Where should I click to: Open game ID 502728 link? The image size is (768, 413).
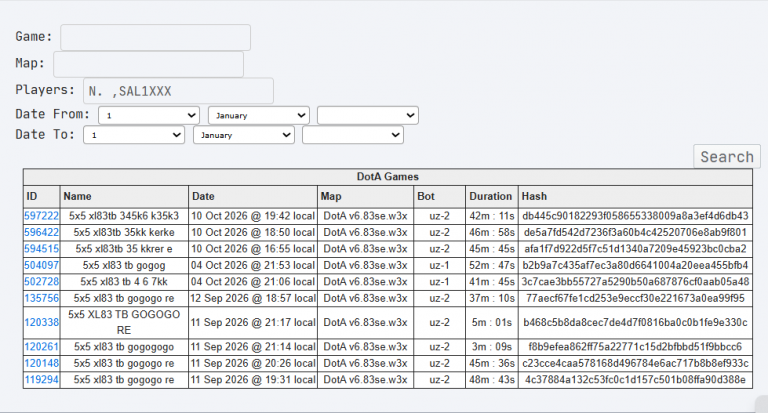pyautogui.click(x=41, y=282)
